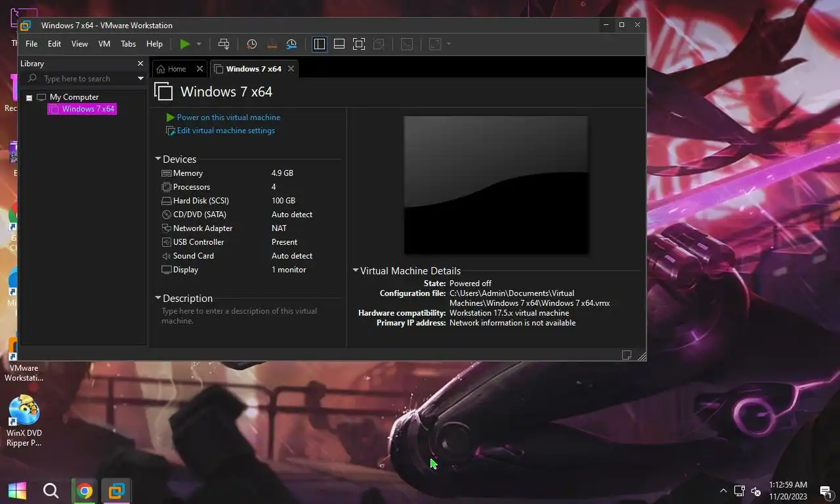Open the View menu
The image size is (840, 504).
[x=79, y=44]
